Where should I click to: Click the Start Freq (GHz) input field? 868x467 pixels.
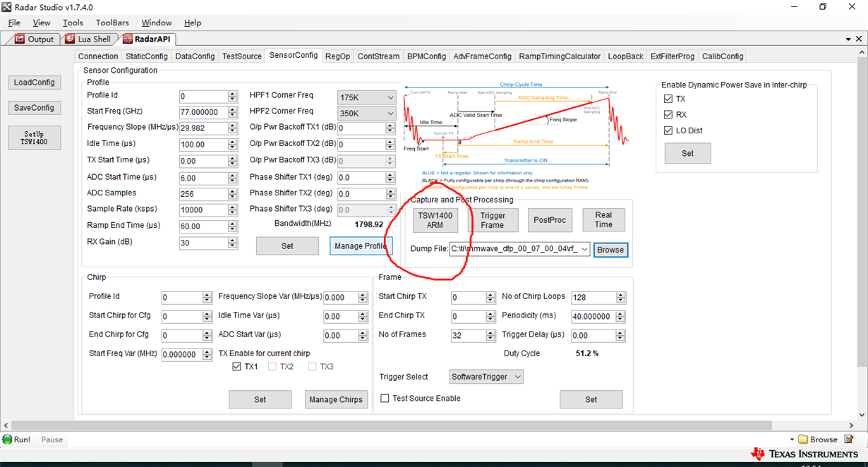[204, 112]
